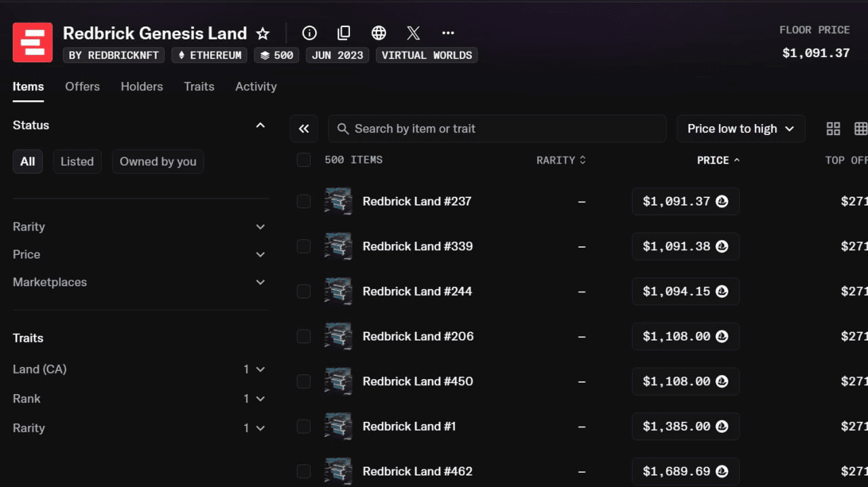Go to the Activity tab

click(x=256, y=87)
